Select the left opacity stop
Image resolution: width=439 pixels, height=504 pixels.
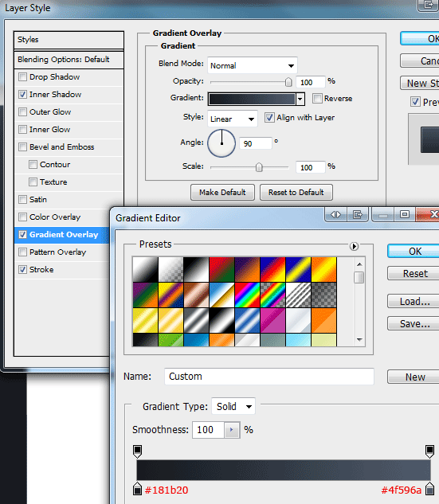137,451
